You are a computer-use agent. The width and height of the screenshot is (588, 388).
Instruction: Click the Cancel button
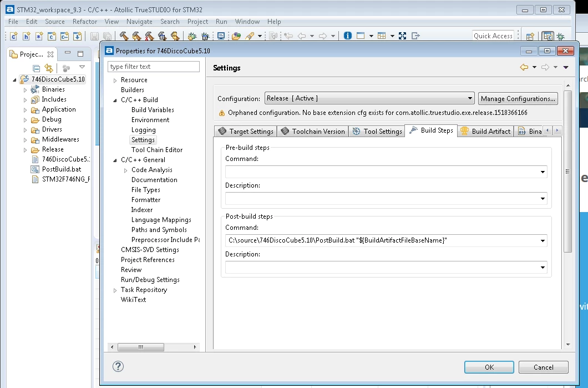544,367
